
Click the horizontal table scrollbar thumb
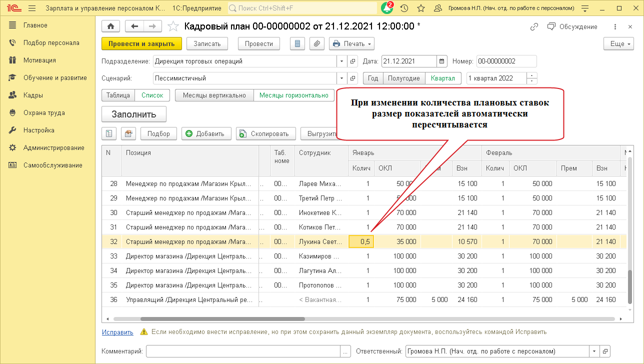point(222,318)
